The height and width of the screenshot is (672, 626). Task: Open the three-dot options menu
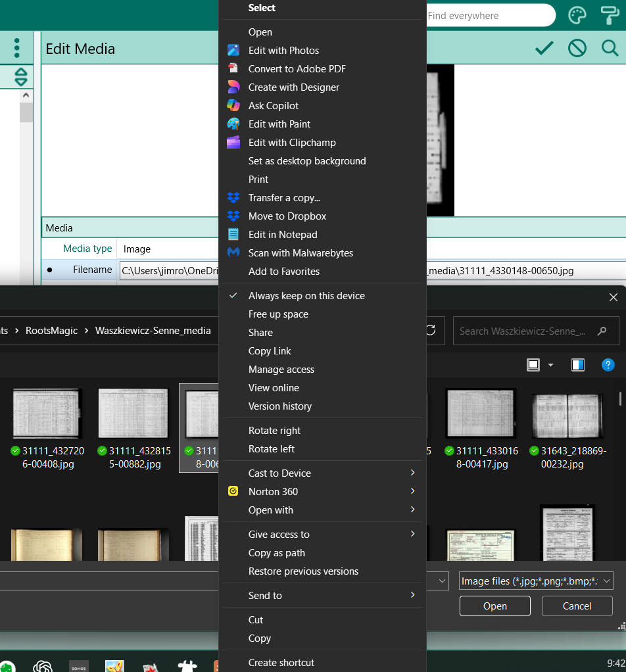point(17,48)
